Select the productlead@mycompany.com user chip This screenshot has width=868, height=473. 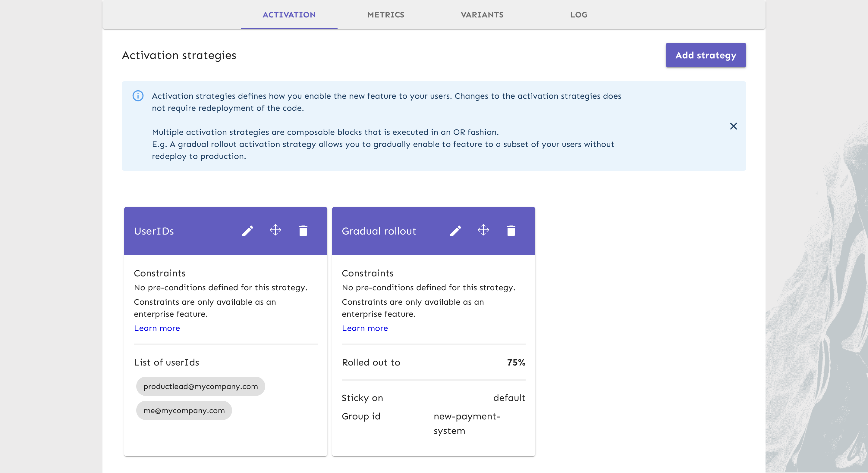[x=200, y=387]
